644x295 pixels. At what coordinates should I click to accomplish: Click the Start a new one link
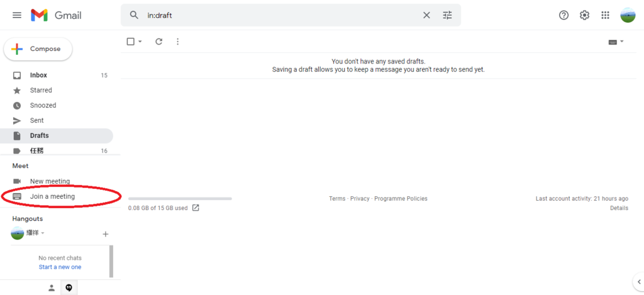tap(60, 267)
